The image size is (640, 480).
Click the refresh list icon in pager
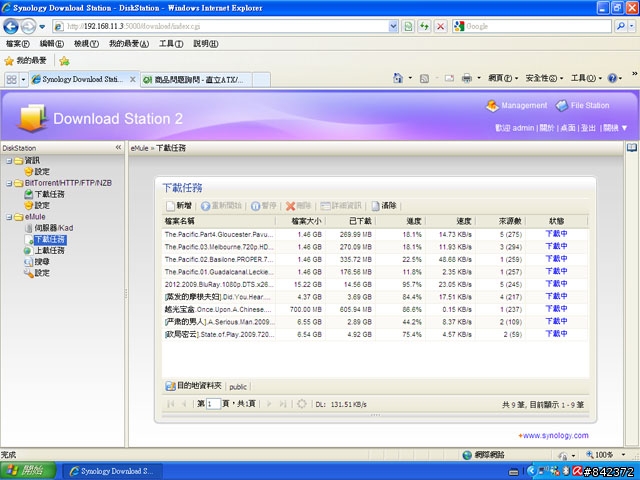click(x=302, y=404)
